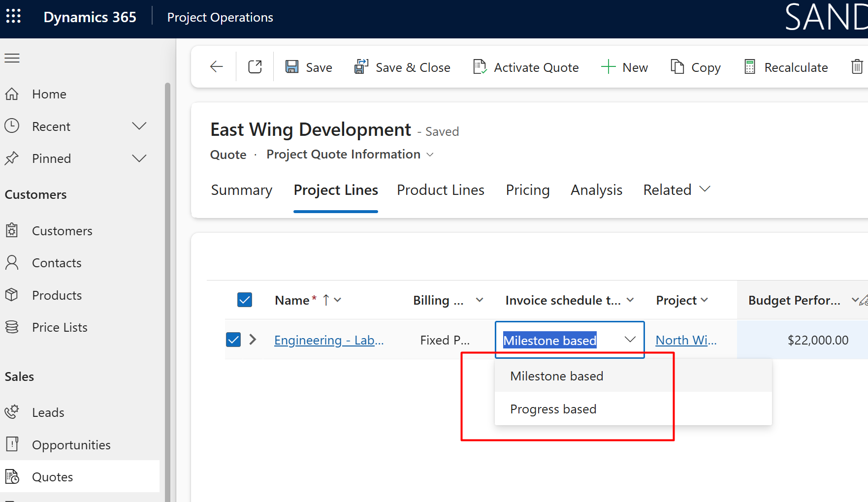The height and width of the screenshot is (502, 868).
Task: Expand the Engineering row details chevron
Action: (x=253, y=340)
